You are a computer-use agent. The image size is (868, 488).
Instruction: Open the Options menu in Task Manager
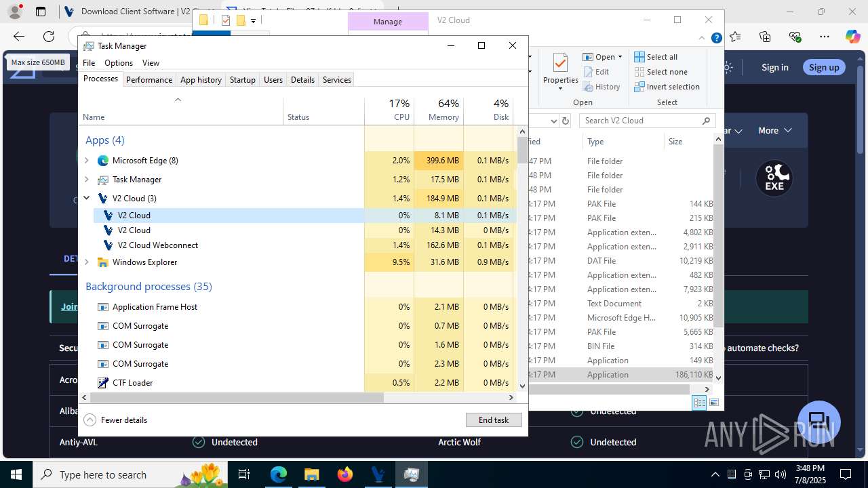[119, 63]
